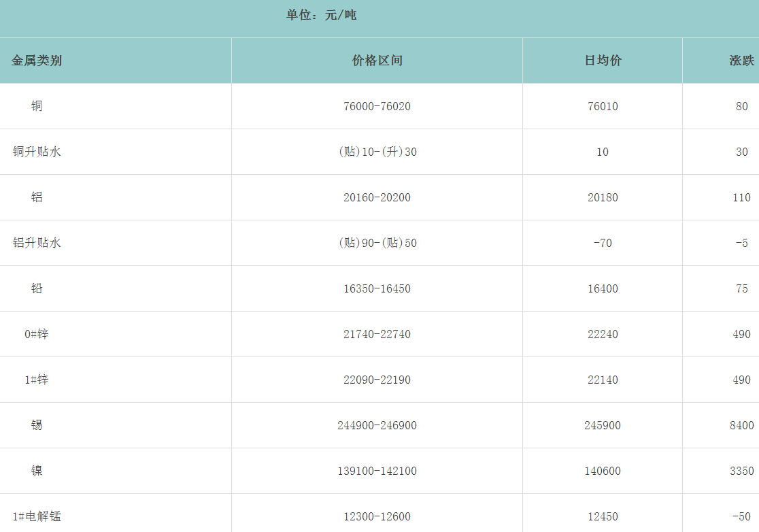Select the 1#电解锰 daily average 12450

[603, 516]
